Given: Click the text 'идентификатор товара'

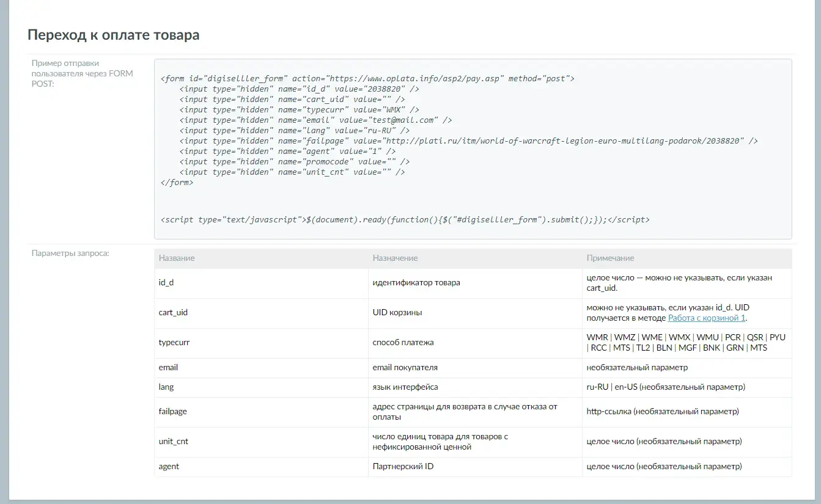Looking at the screenshot, I should pos(416,283).
